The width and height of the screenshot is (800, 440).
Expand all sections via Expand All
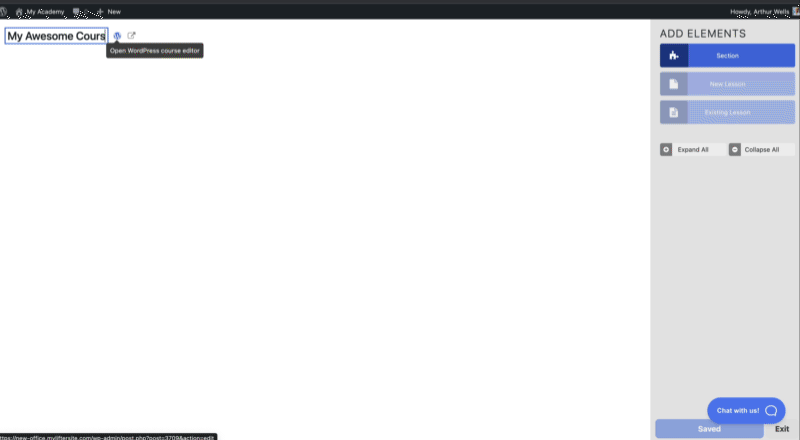point(692,150)
